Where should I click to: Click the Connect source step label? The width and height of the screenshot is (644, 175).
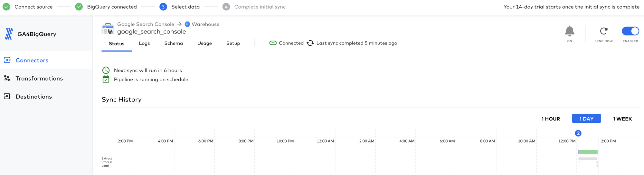tap(33, 7)
